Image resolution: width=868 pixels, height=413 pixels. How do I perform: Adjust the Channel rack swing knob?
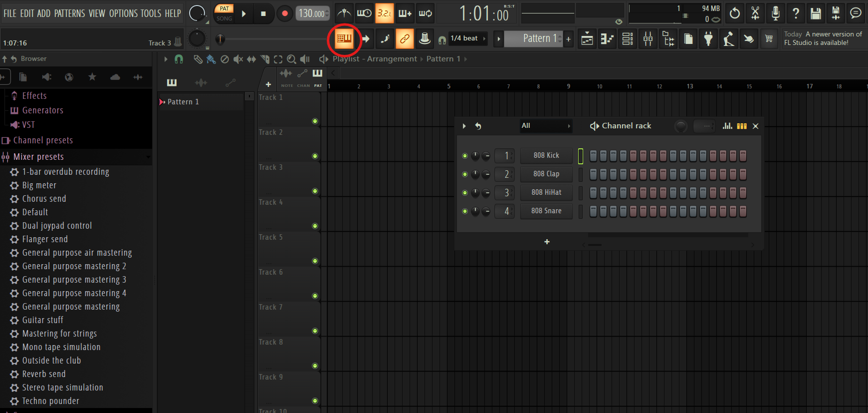click(680, 126)
